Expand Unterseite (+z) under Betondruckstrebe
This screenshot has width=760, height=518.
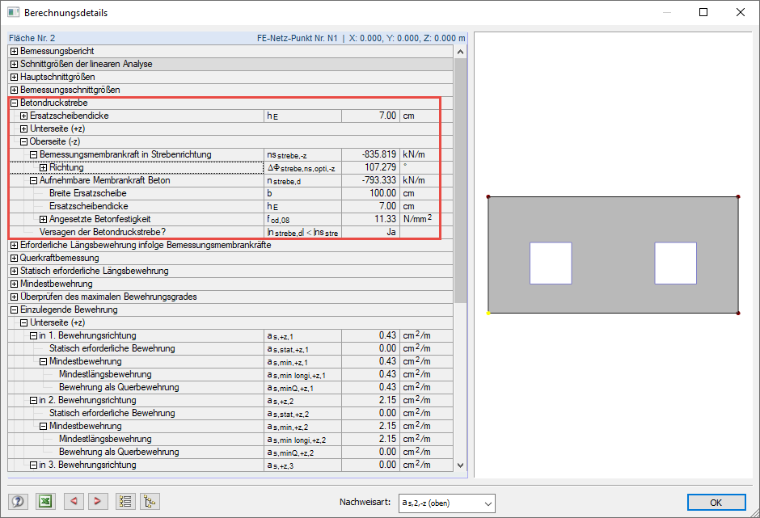(x=24, y=129)
